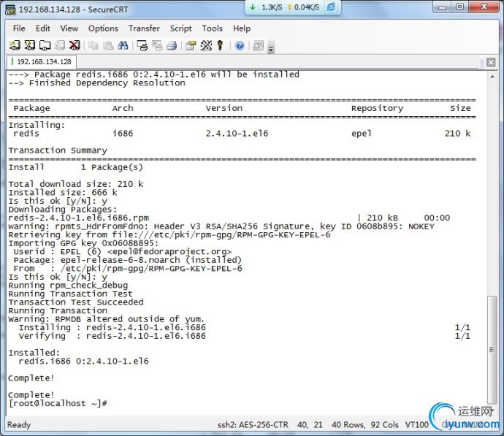Click 'epel' repository value
This screenshot has height=436, width=504.
coord(362,134)
